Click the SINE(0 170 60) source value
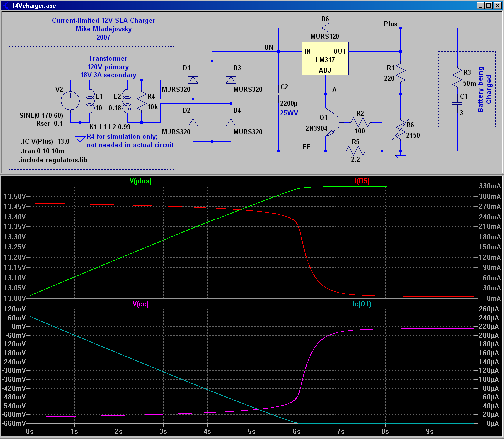 click(41, 115)
